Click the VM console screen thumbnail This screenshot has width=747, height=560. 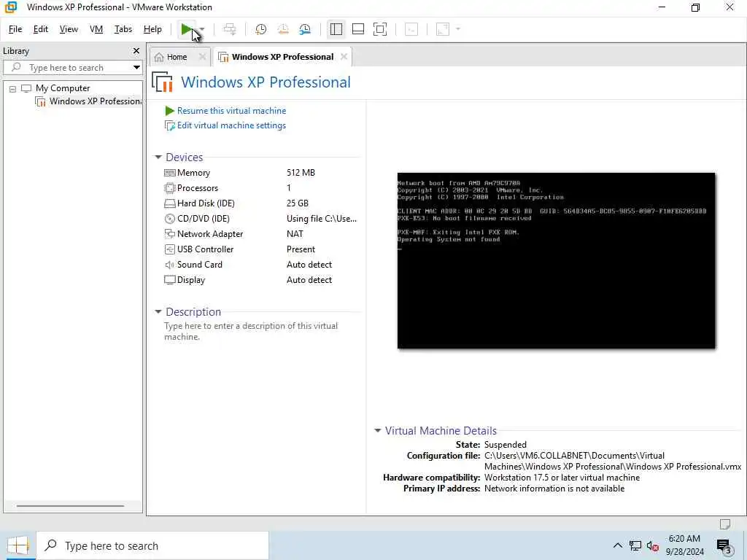[x=556, y=260]
